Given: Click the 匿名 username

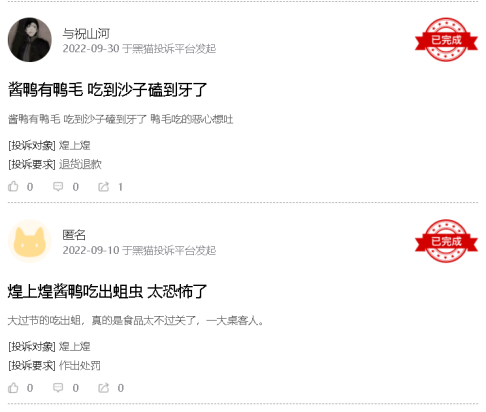Looking at the screenshot, I should point(74,235).
